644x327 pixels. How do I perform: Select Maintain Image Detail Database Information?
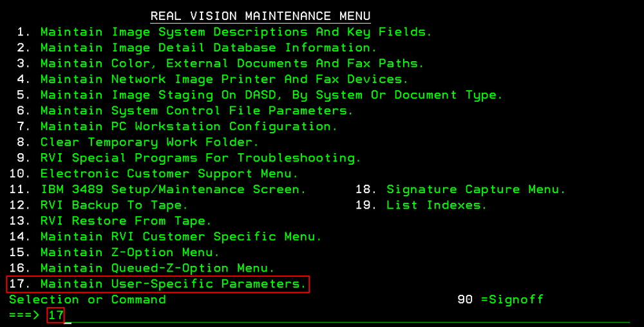click(196, 48)
